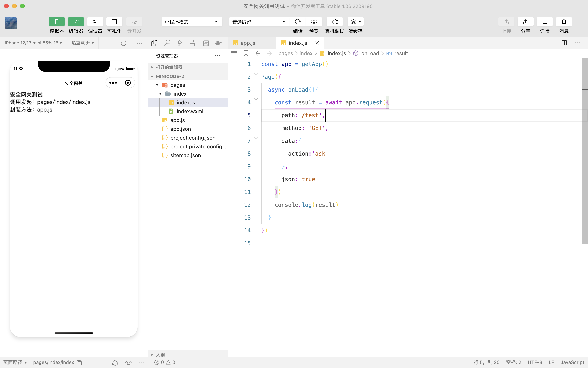The height and width of the screenshot is (368, 588).
Task: Expand the 打开的编辑器 section
Action: 169,67
